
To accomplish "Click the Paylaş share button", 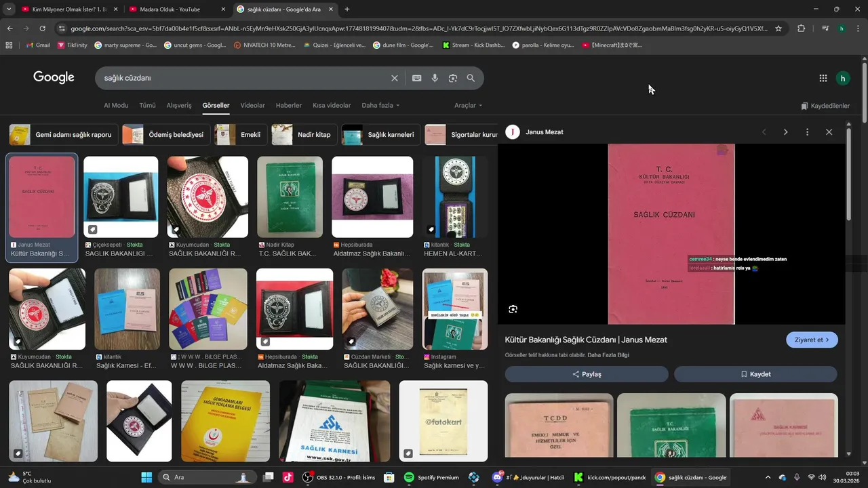I will pyautogui.click(x=587, y=374).
